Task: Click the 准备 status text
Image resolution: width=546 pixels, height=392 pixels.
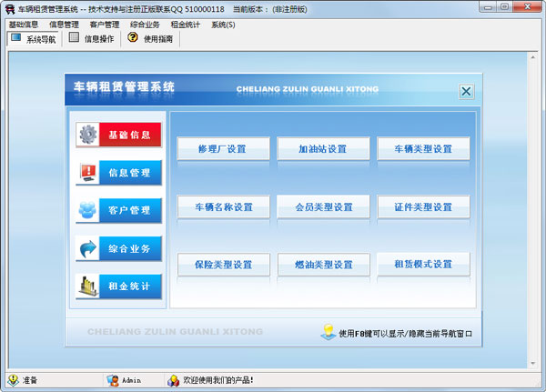Action: click(x=30, y=380)
